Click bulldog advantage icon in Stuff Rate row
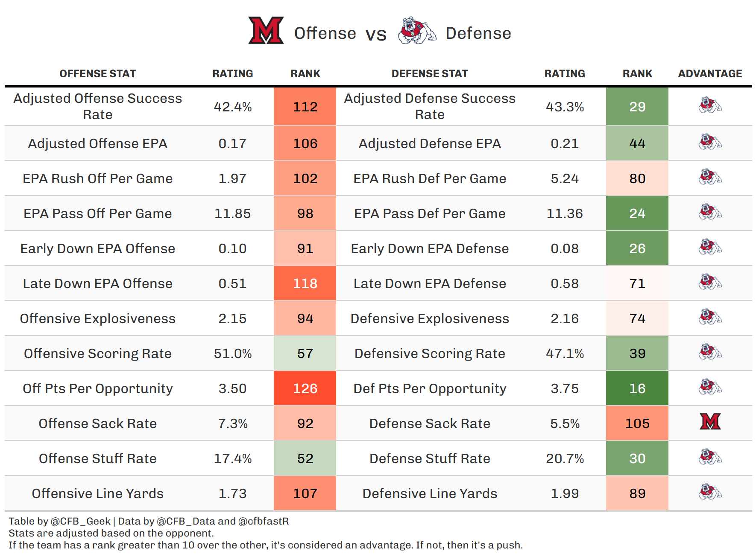 [x=710, y=457]
